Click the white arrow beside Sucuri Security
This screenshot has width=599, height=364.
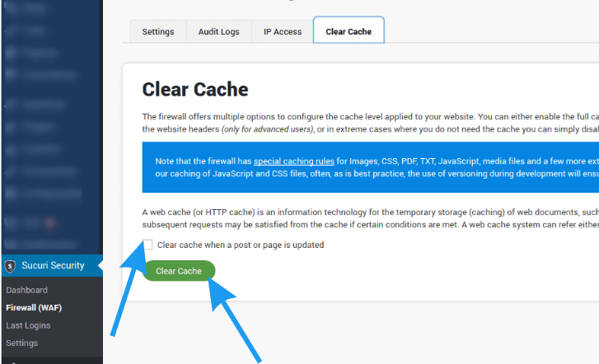(99, 265)
